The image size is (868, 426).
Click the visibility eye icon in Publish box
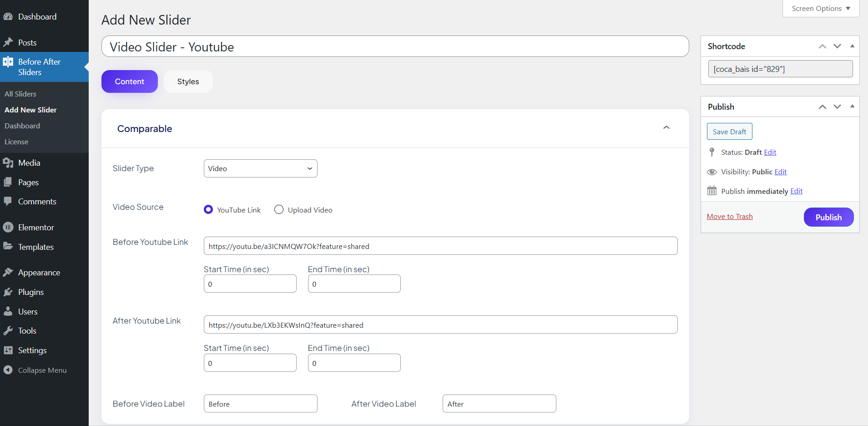[x=712, y=172]
